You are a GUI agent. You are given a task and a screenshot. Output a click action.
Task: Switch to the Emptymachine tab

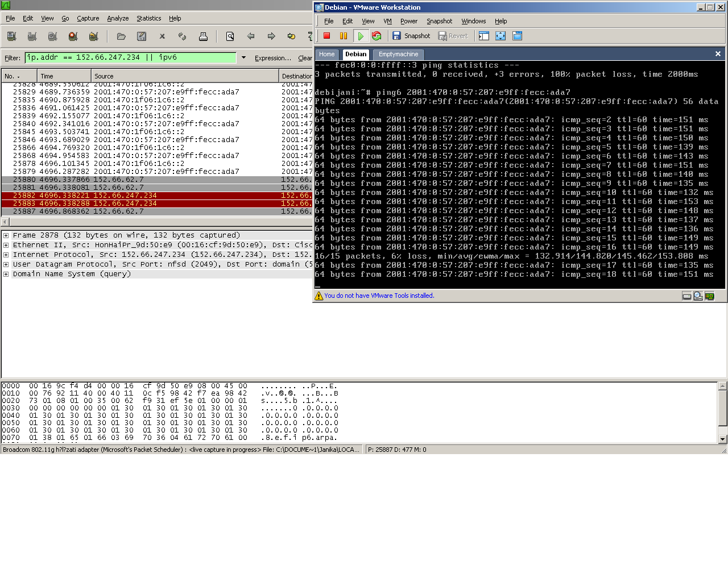click(x=398, y=54)
